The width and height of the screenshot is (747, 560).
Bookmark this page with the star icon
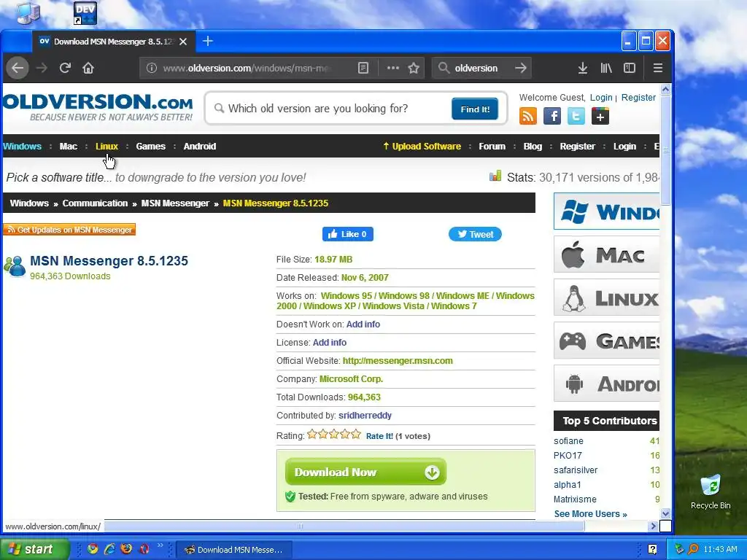click(414, 68)
